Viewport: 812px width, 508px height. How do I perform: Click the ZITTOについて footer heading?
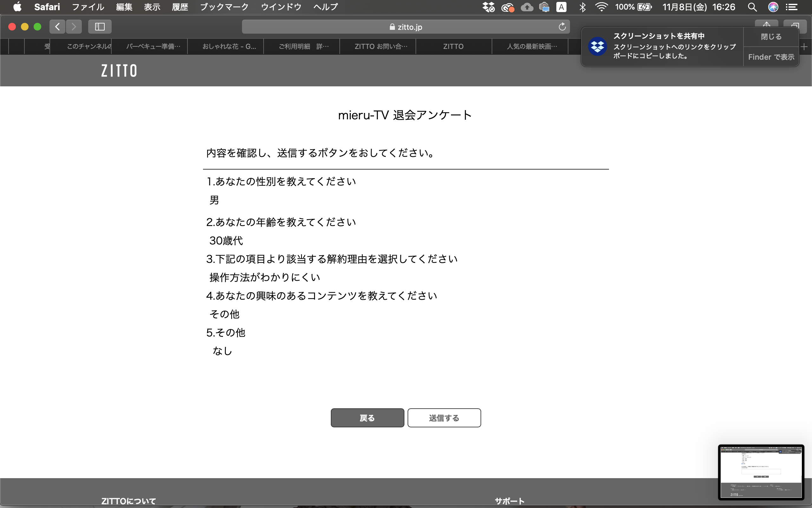[x=128, y=501]
